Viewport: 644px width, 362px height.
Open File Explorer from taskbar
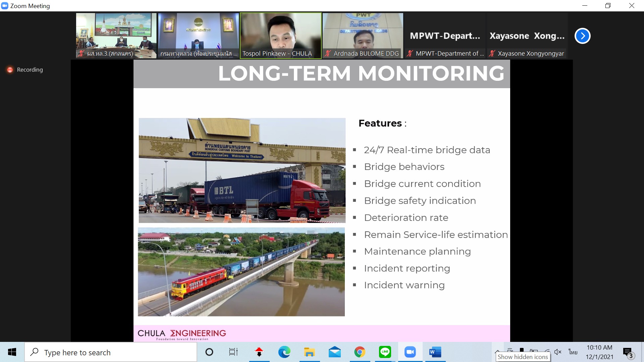(309, 352)
